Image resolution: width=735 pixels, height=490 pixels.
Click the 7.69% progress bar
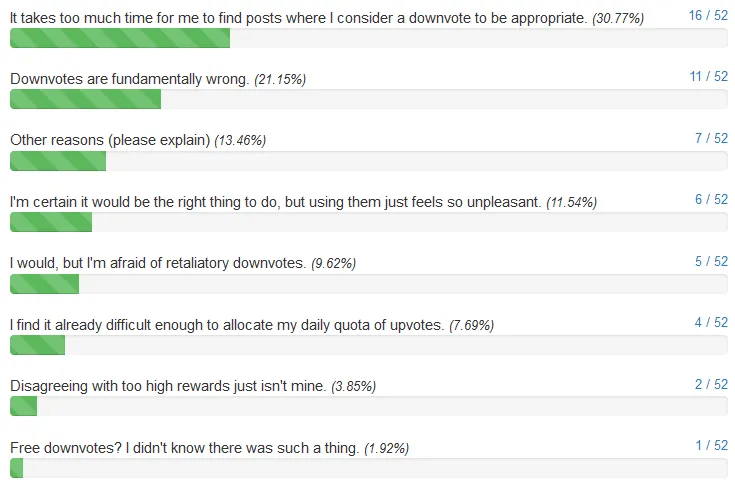click(x=368, y=345)
